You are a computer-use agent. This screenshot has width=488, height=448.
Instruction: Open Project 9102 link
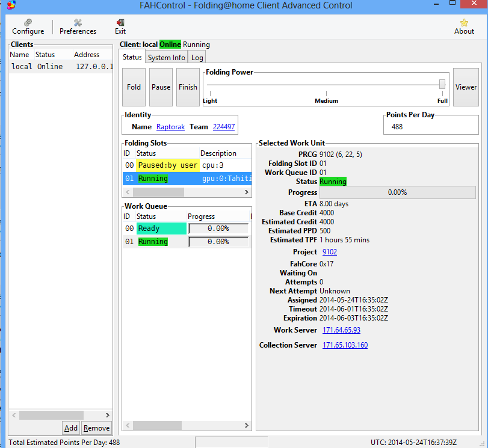click(330, 252)
